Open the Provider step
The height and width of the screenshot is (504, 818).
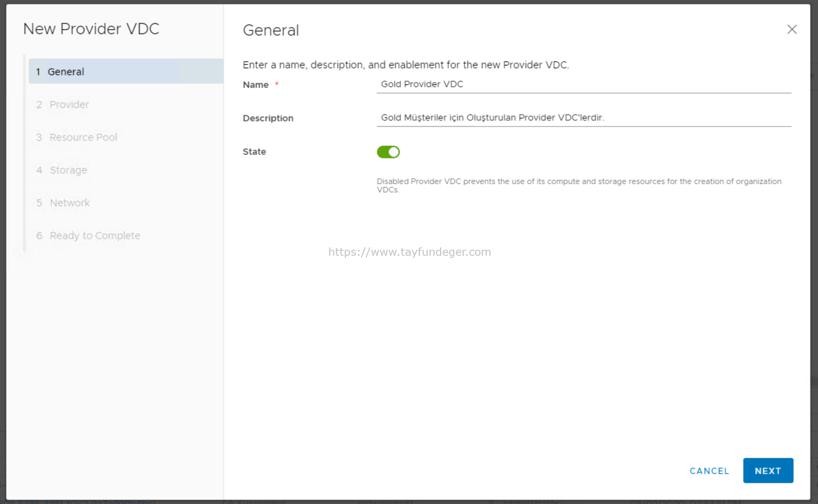click(69, 105)
